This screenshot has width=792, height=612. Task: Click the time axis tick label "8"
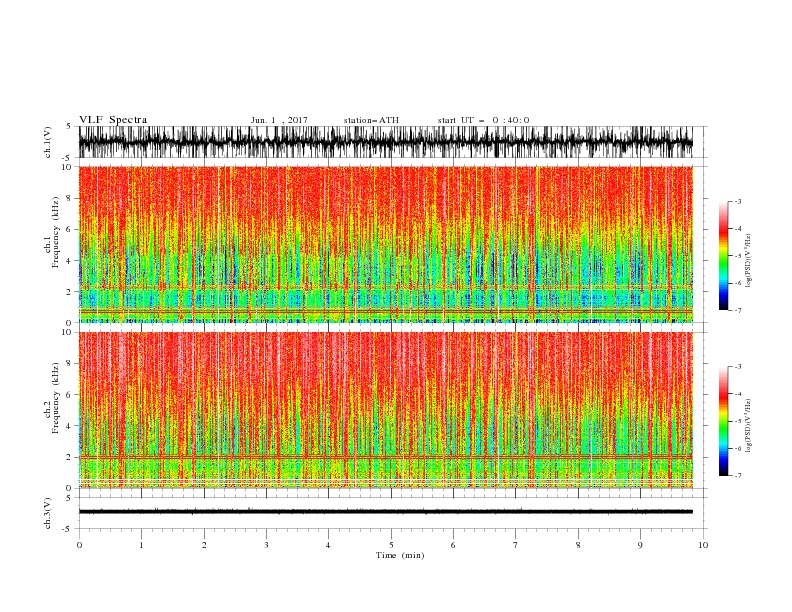pyautogui.click(x=578, y=545)
